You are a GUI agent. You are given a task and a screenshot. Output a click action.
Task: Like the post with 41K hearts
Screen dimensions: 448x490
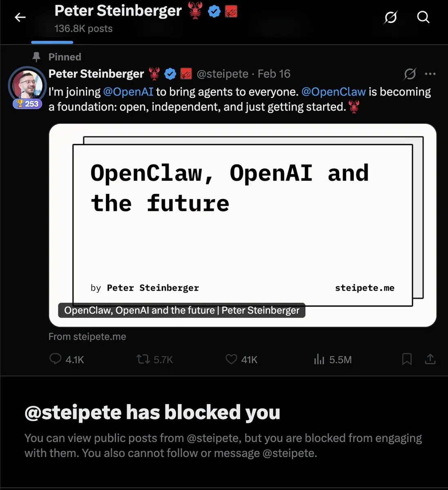[x=241, y=359]
